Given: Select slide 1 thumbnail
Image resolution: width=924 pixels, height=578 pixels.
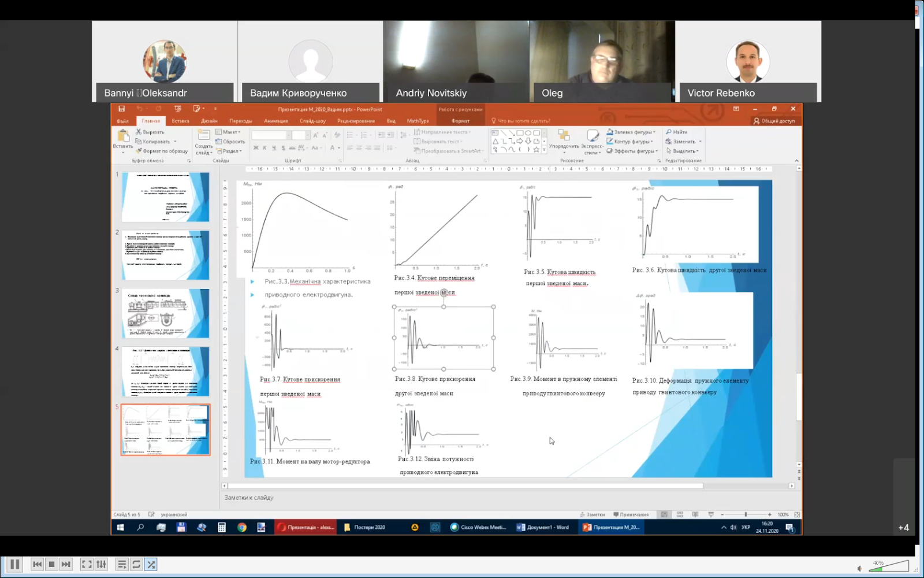Looking at the screenshot, I should point(165,197).
